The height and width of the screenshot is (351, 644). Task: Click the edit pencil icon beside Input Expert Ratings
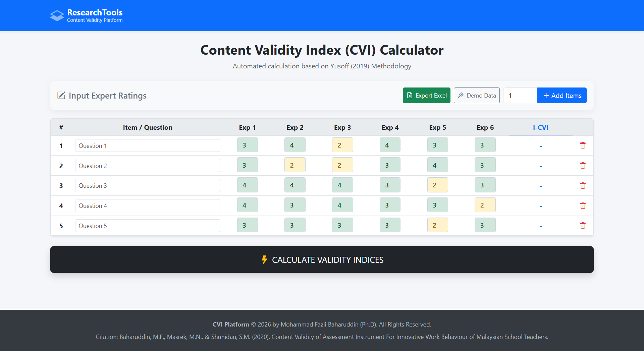tap(61, 96)
